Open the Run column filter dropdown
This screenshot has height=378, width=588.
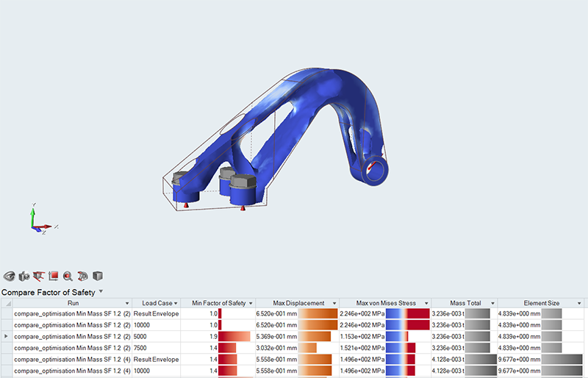[x=126, y=304]
